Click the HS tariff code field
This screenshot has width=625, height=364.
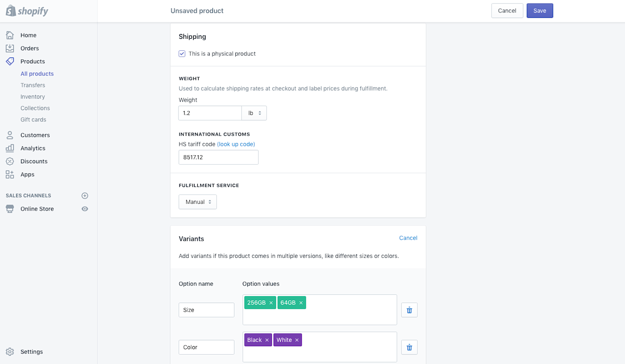click(218, 157)
